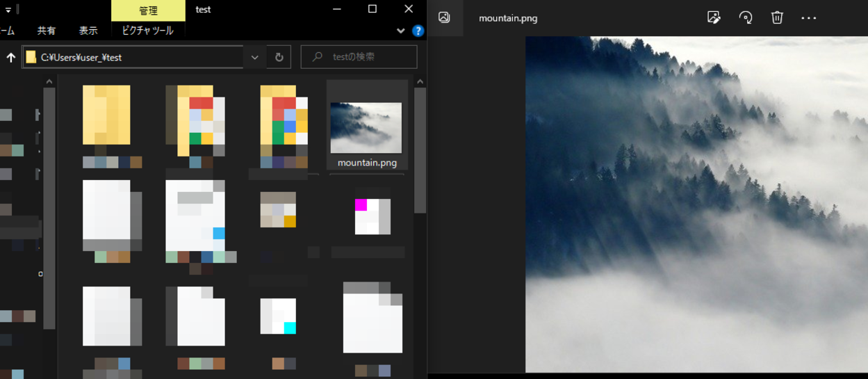Screen dimensions: 868x379
Task: Select the ピクチャ ツール tab
Action: tap(148, 31)
